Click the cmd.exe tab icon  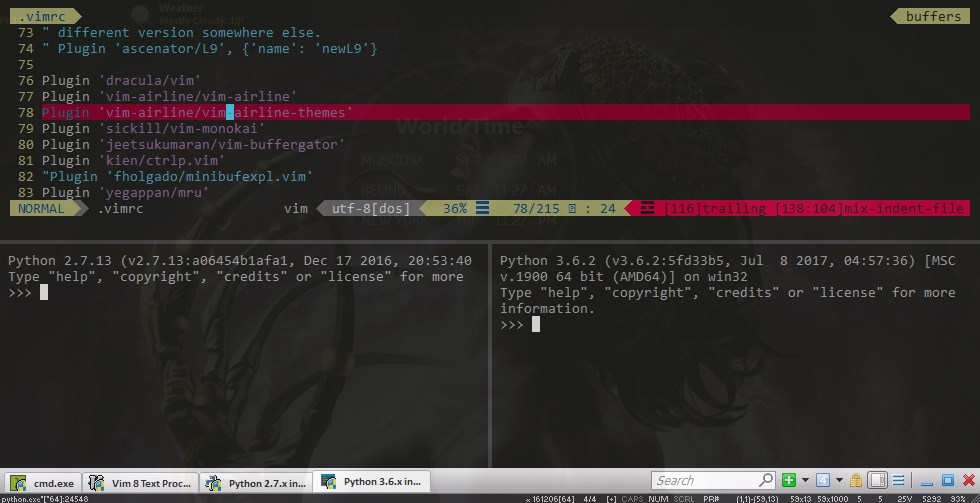(x=19, y=482)
